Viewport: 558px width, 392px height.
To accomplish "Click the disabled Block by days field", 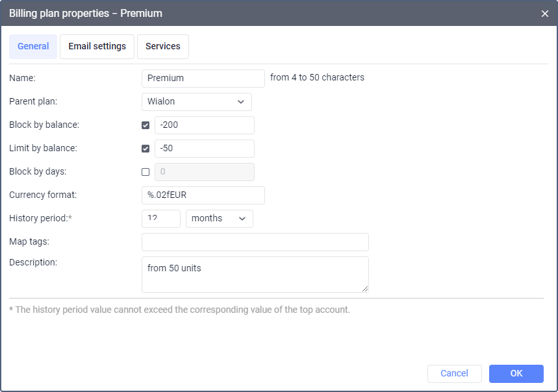I will tap(204, 172).
